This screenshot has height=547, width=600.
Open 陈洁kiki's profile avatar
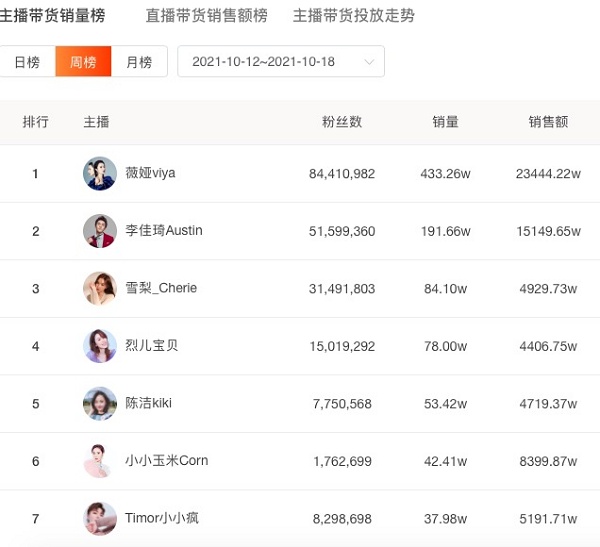[100, 404]
